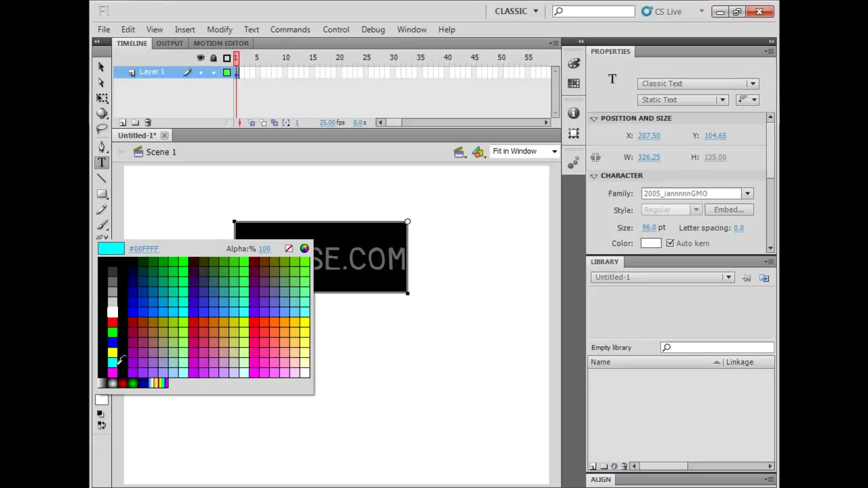Click the no color swatch icon
This screenshot has width=868, height=488.
(x=289, y=249)
